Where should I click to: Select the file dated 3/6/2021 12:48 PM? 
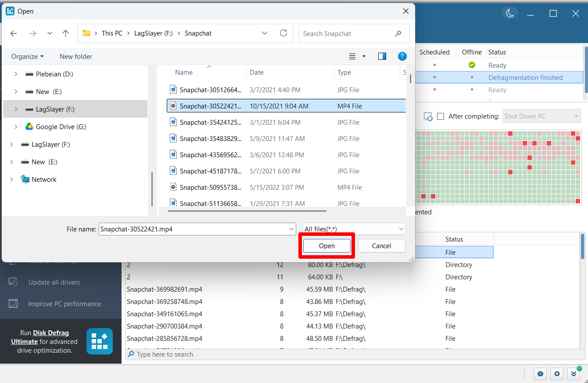point(286,155)
